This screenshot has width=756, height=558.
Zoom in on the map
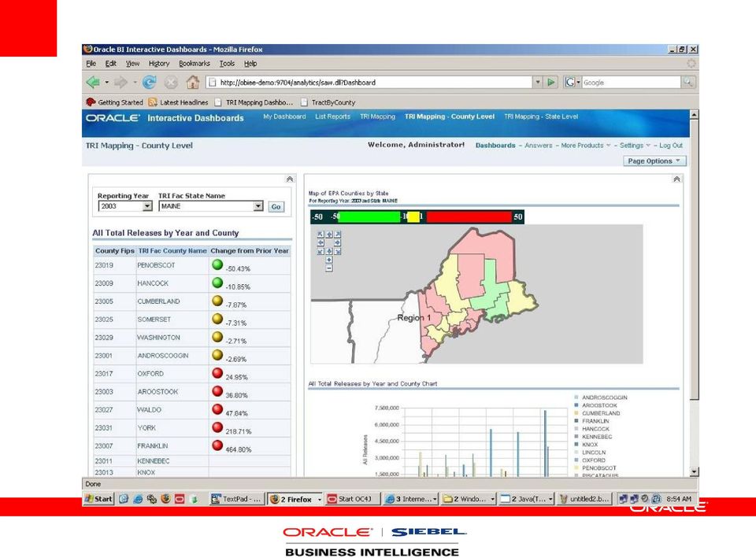[329, 260]
